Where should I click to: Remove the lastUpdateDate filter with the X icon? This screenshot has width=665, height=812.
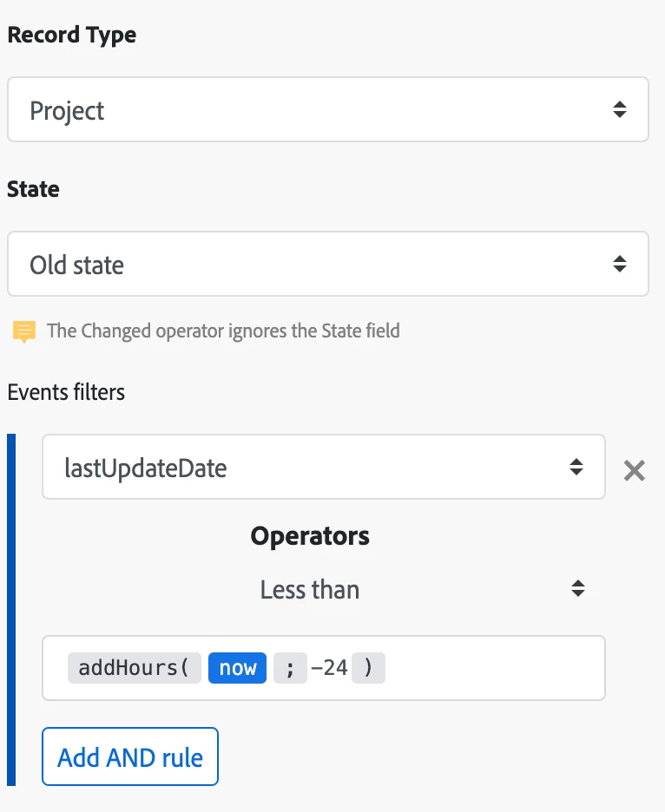pyautogui.click(x=634, y=471)
